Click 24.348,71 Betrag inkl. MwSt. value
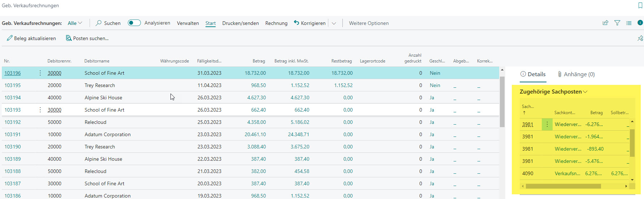This screenshot has height=199, width=644. tap(299, 134)
